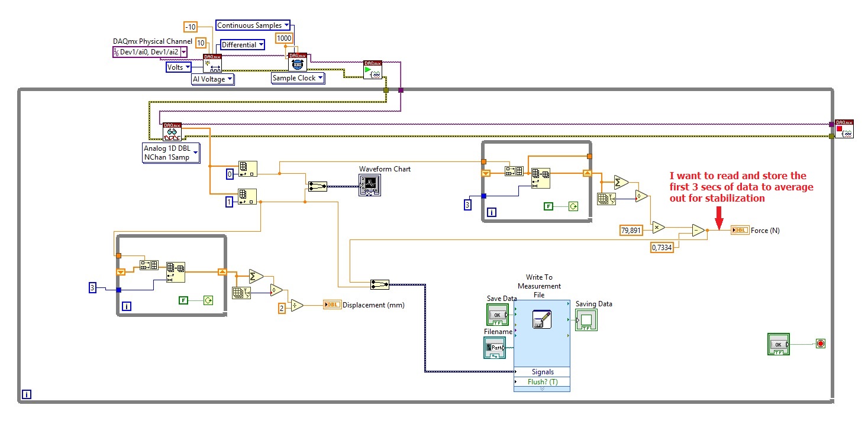Click the Save Data boolean terminal

click(x=497, y=315)
